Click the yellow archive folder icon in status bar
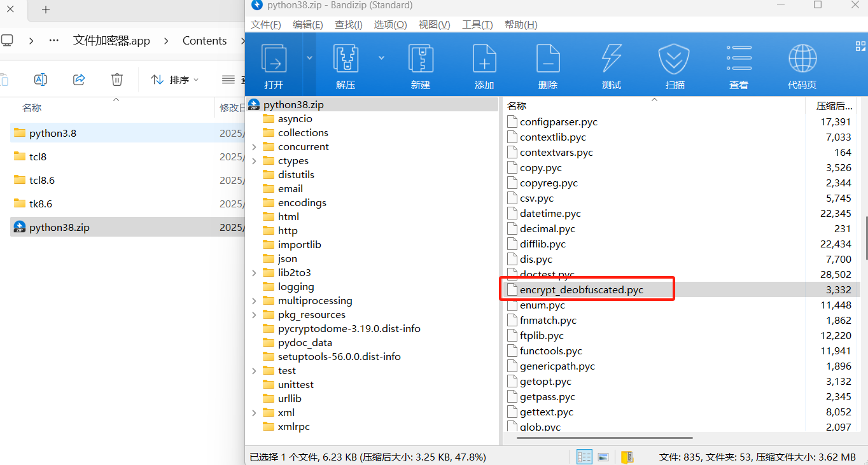The width and height of the screenshot is (868, 465). tap(627, 457)
